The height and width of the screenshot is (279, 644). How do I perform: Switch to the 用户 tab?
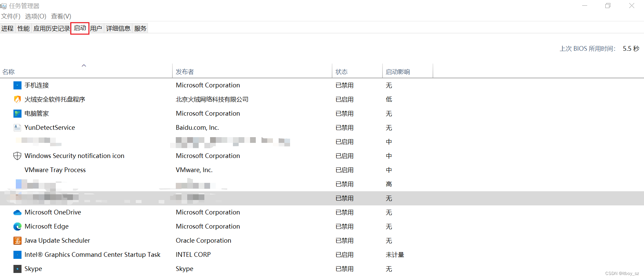click(96, 29)
